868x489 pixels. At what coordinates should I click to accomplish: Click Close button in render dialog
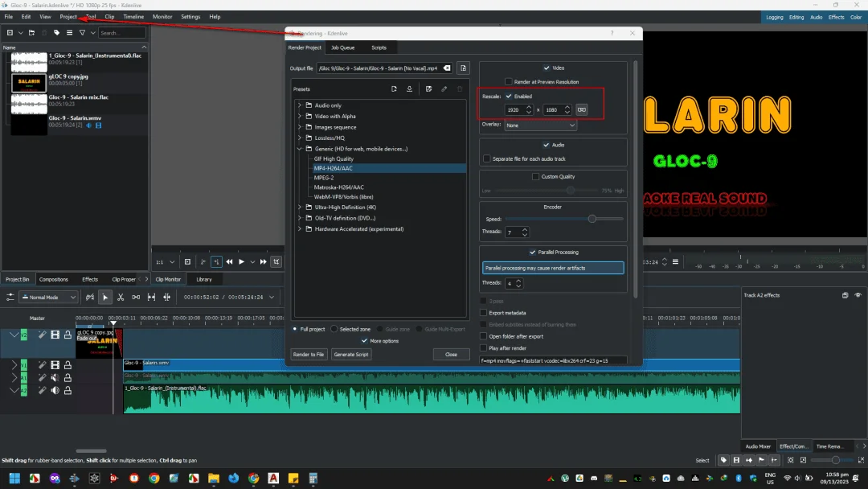click(x=451, y=355)
